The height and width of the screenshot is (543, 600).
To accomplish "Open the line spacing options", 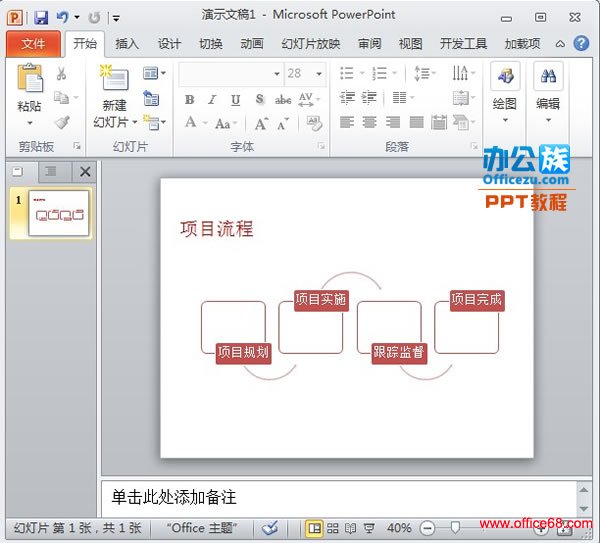I will point(425,73).
